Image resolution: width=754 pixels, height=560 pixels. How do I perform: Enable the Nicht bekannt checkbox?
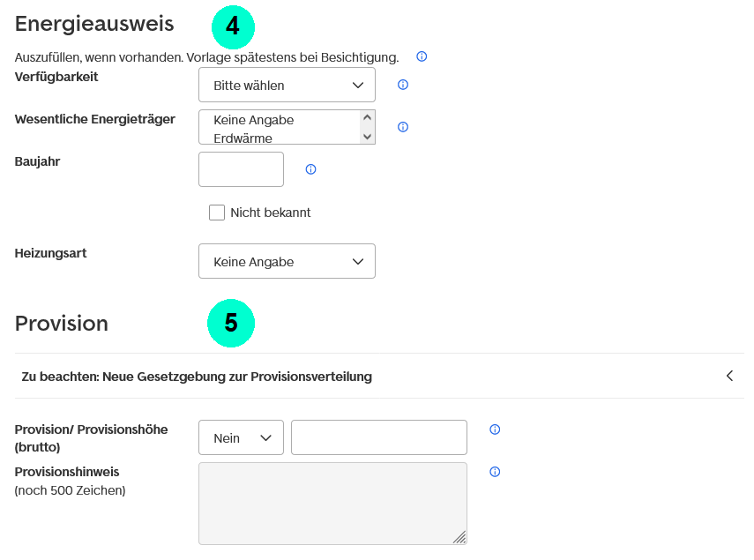217,213
